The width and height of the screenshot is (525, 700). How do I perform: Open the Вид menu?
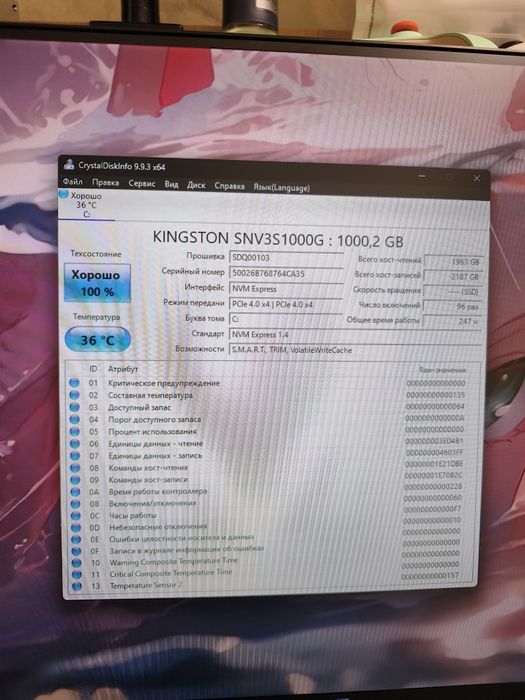(171, 184)
